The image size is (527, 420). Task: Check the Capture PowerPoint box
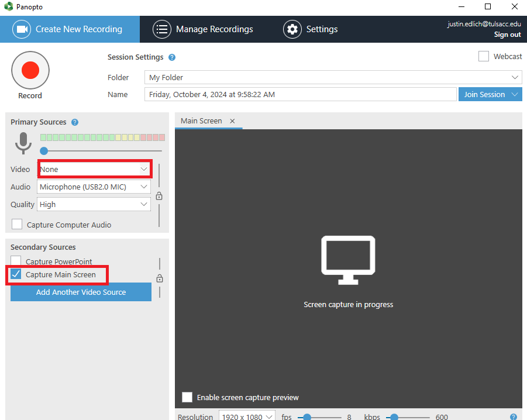click(16, 261)
